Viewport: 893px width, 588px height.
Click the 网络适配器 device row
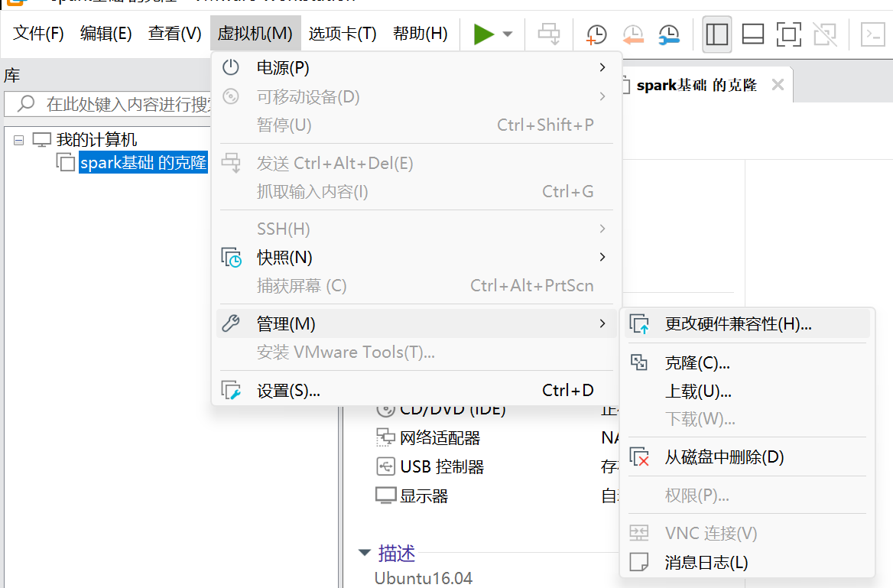coord(440,438)
